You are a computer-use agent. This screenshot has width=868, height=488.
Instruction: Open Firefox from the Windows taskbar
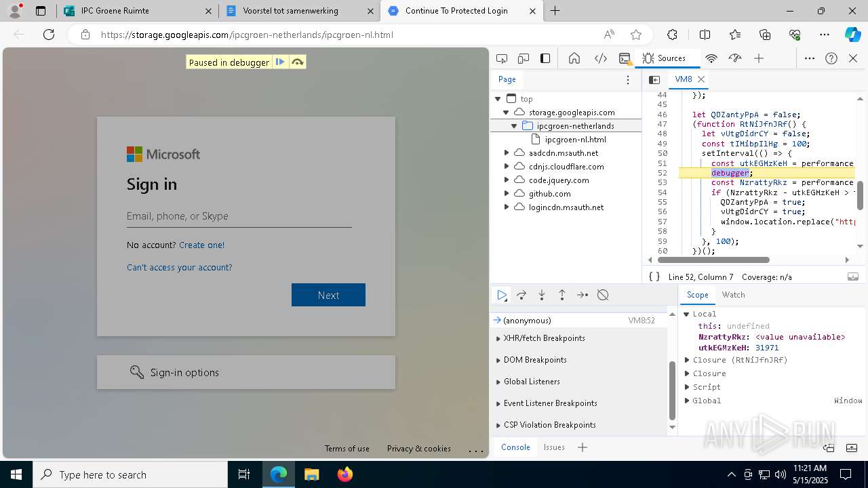pyautogui.click(x=345, y=474)
